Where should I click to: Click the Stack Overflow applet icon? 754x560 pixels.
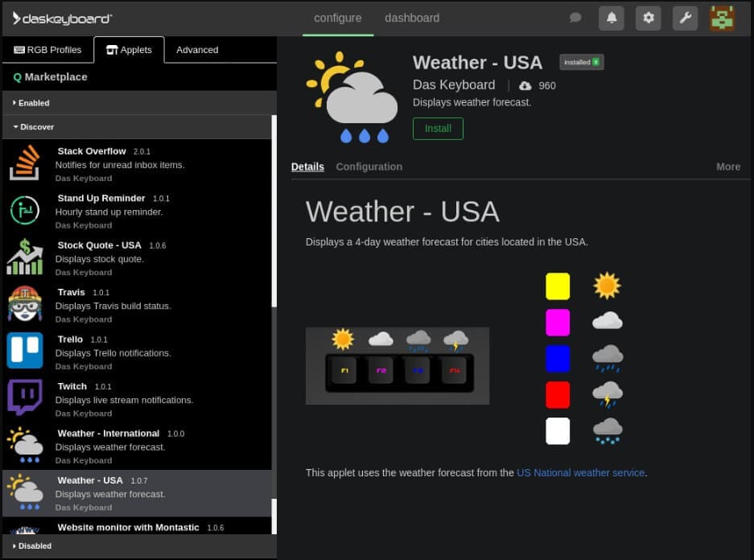pos(25,163)
